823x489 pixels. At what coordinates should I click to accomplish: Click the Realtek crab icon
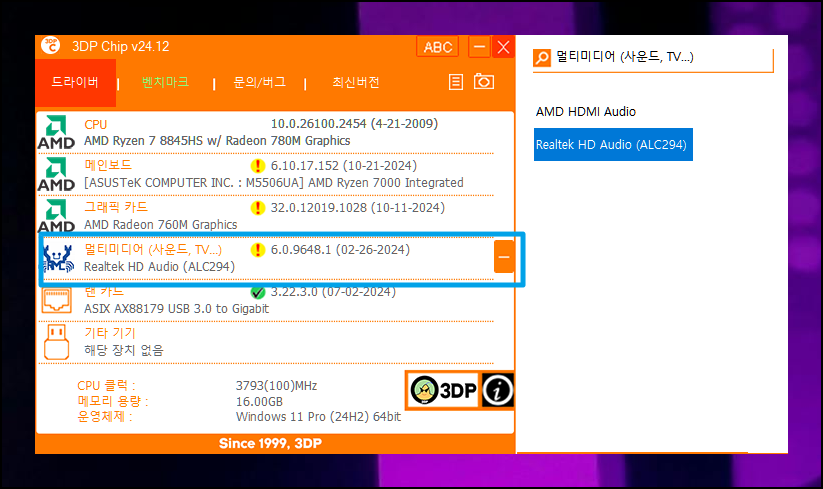tap(58, 258)
